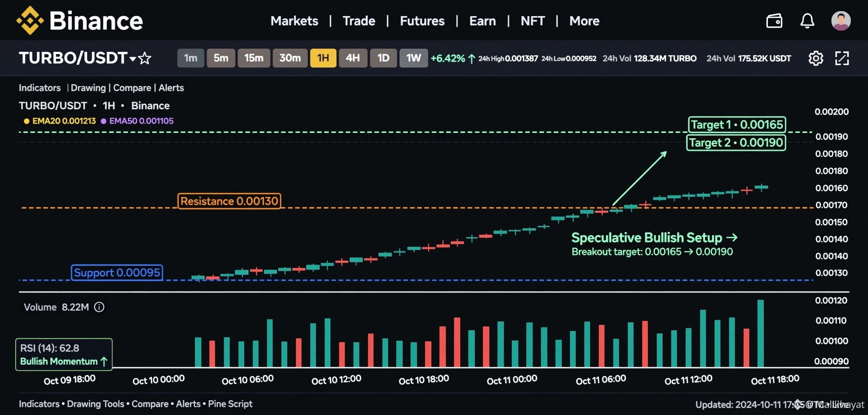The image size is (868, 415).
Task: Open the Trade menu
Action: pos(359,21)
